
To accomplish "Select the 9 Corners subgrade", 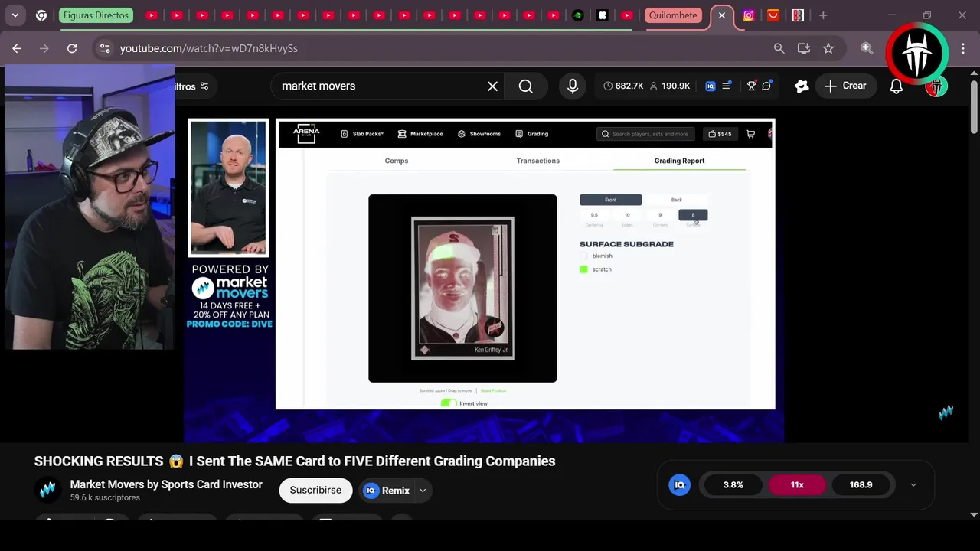I will 660,215.
